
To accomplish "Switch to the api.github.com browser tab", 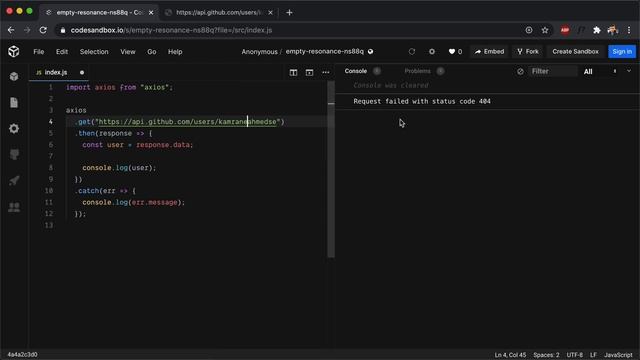I will (219, 13).
